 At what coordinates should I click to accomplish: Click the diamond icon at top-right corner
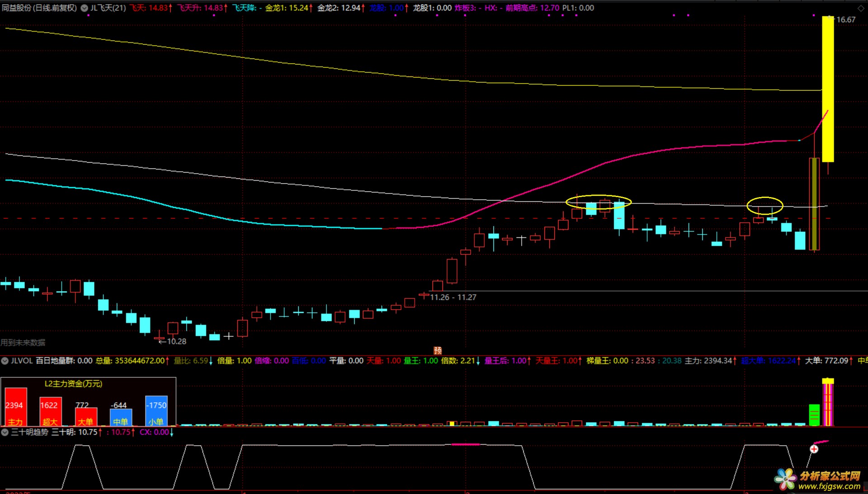[x=861, y=8]
